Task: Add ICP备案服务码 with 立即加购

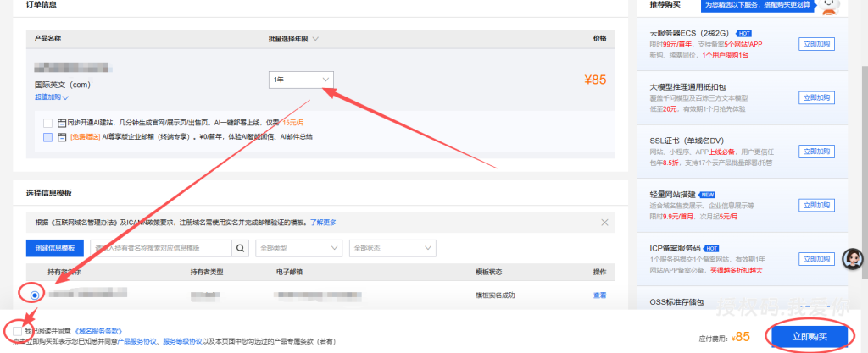Action: (x=816, y=258)
